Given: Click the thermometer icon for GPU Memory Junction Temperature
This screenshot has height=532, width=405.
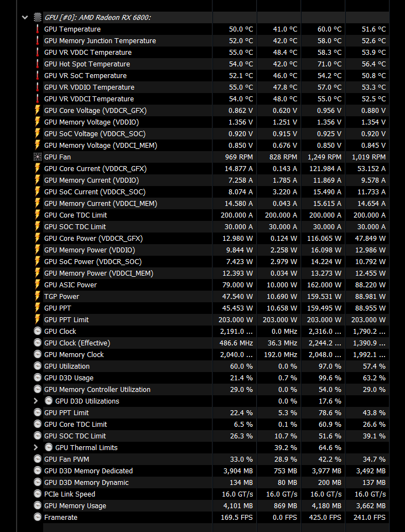Looking at the screenshot, I should click(38, 41).
